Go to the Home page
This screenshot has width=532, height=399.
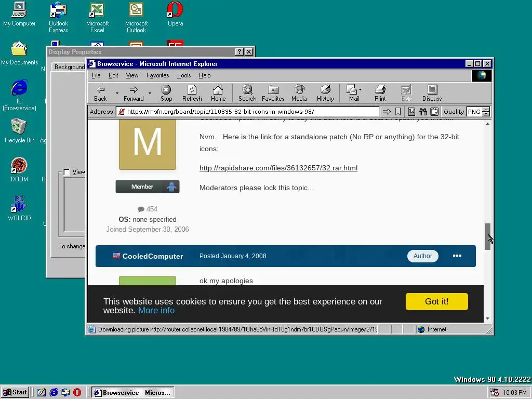tap(218, 94)
